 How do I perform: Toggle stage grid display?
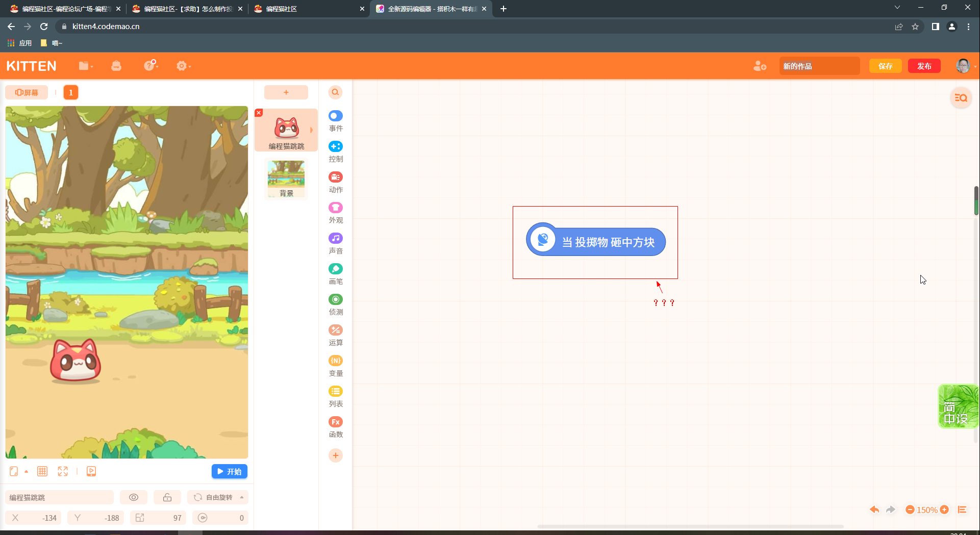tap(42, 471)
